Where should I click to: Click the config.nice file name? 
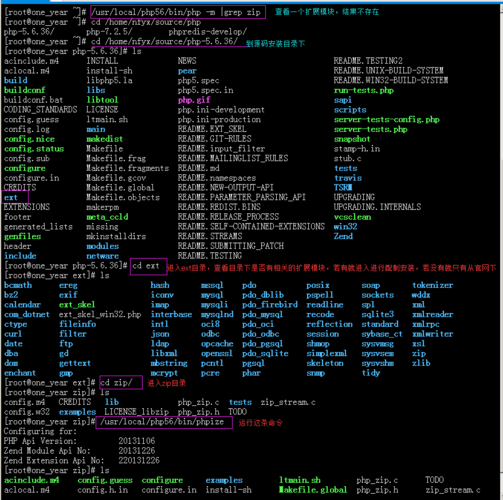(29, 139)
